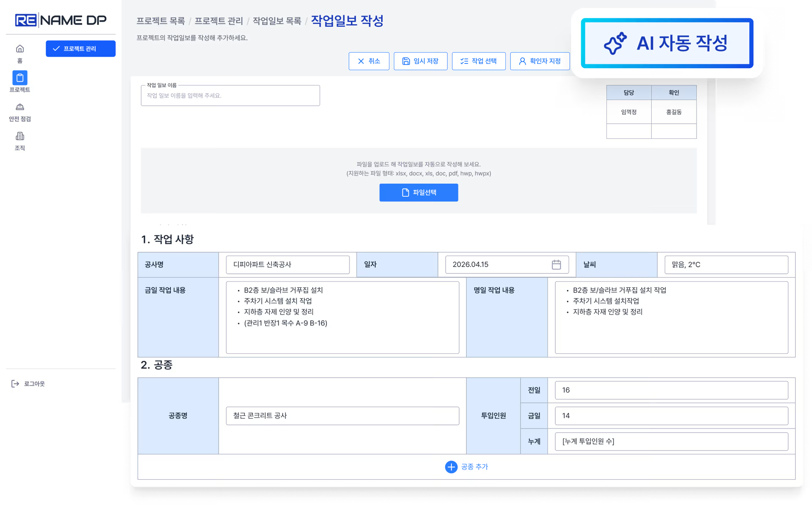This screenshot has height=505, width=812.
Task: Click the RENAME DP logo
Action: (x=60, y=20)
